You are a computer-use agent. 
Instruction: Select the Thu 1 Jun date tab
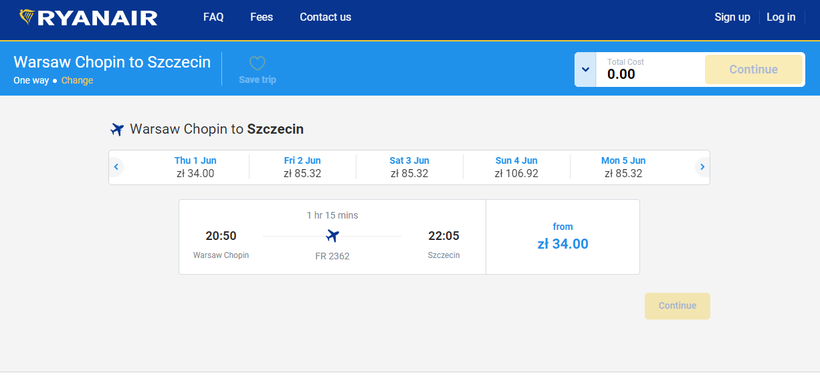[x=196, y=167]
